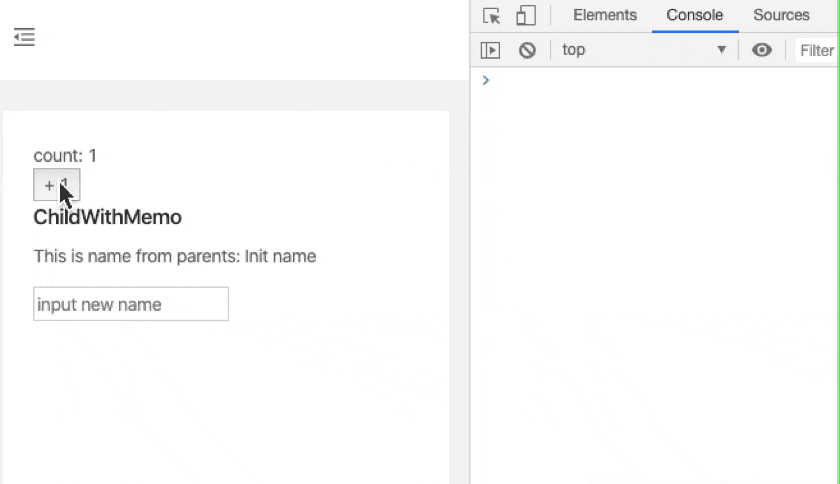Create a live expression via eye icon
Image resolution: width=840 pixels, height=484 pixels.
(761, 50)
